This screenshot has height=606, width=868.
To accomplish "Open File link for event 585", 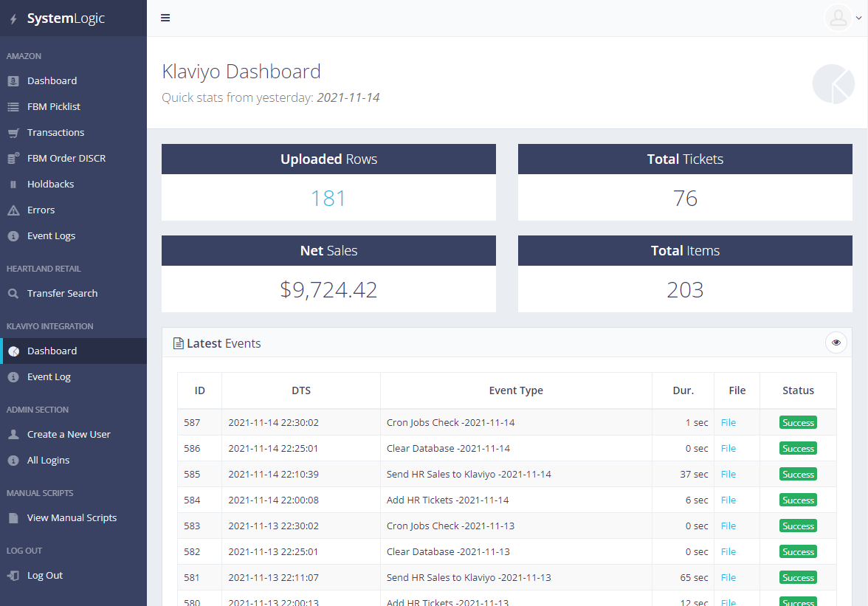I will pos(728,475).
